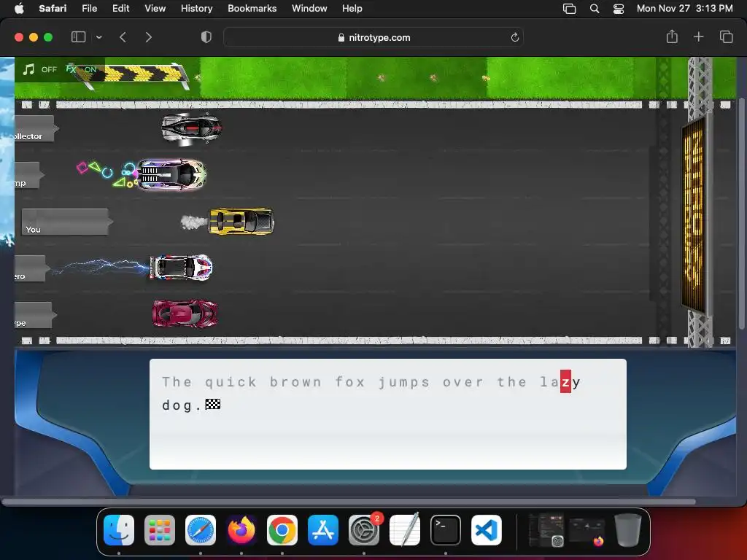Click the date and time in menu bar
The width and height of the screenshot is (747, 560).
(x=684, y=8)
